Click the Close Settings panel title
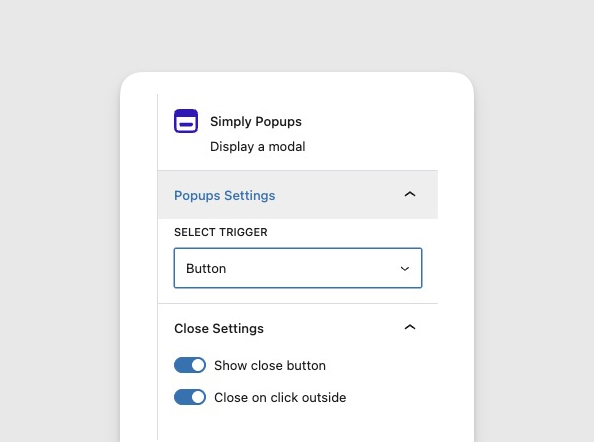 click(219, 328)
